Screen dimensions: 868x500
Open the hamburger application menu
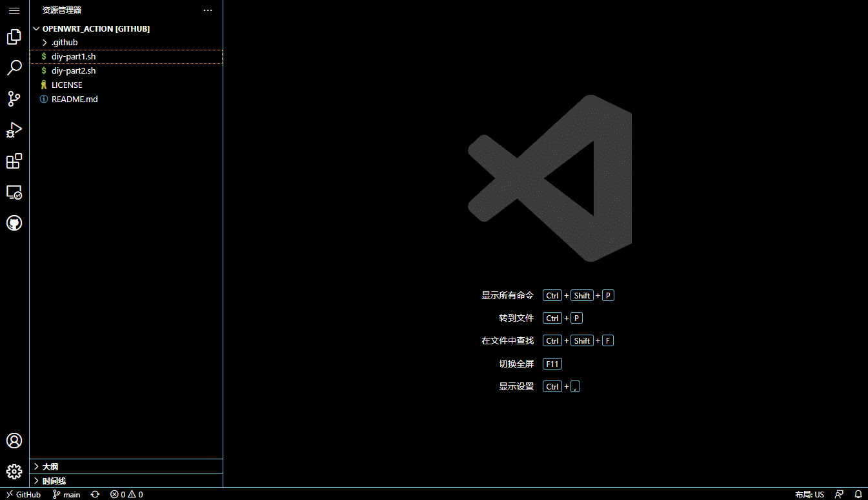(14, 10)
